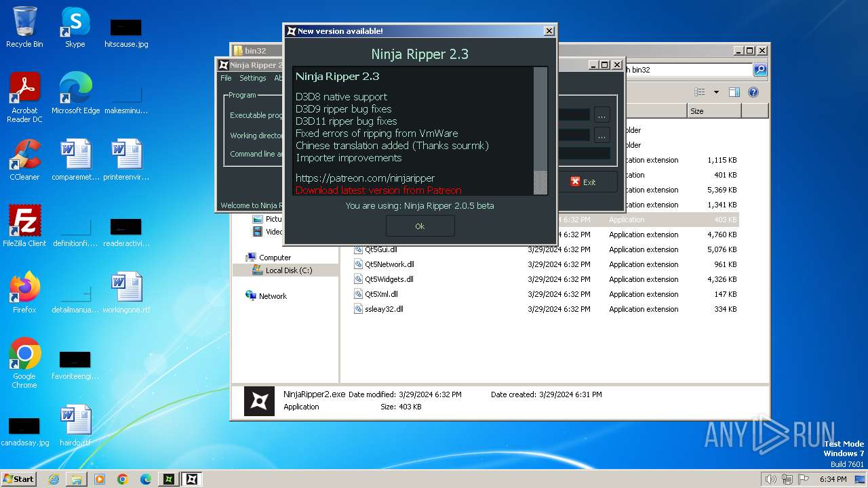868x488 pixels.
Task: Open comparemet Word document on desktop
Action: (75, 160)
